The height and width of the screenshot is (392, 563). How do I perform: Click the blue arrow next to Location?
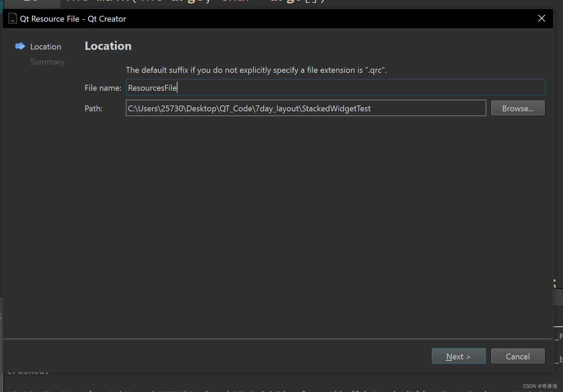[20, 46]
